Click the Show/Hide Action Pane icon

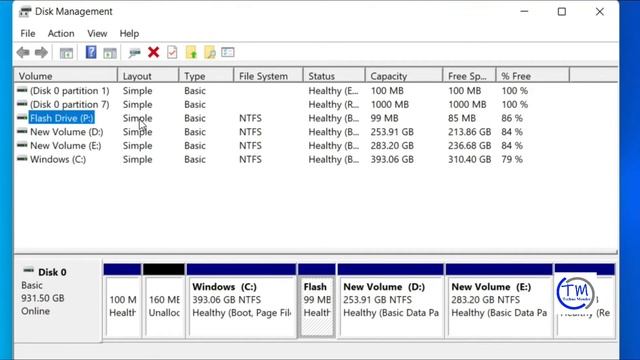click(109, 53)
